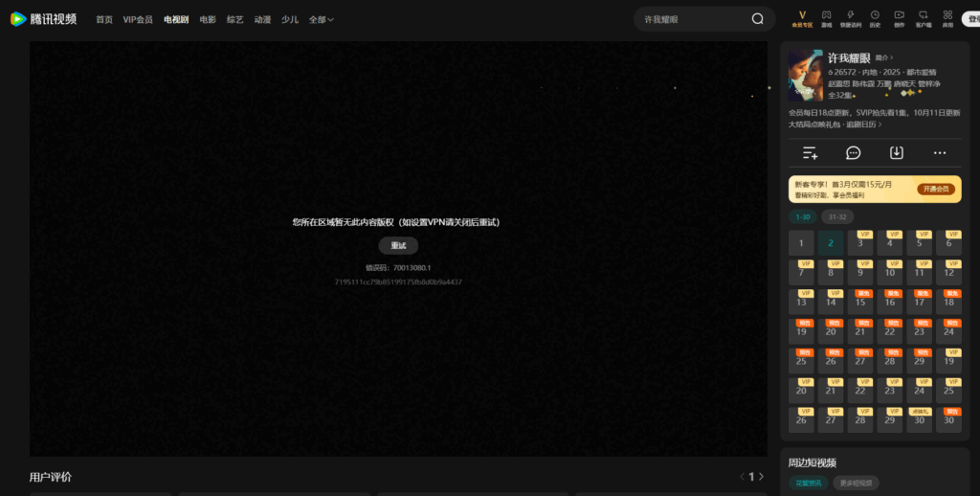Select 电影 in the top navigation

pos(208,19)
